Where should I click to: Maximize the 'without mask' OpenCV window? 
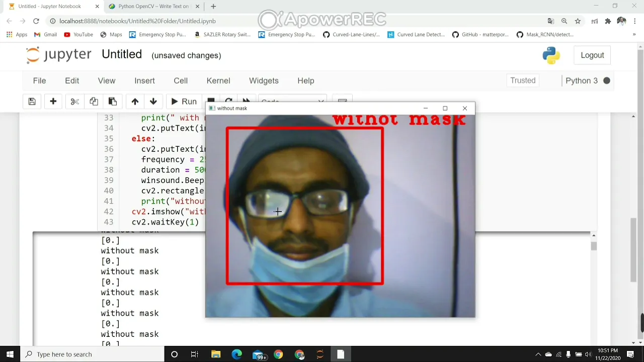pyautogui.click(x=445, y=108)
